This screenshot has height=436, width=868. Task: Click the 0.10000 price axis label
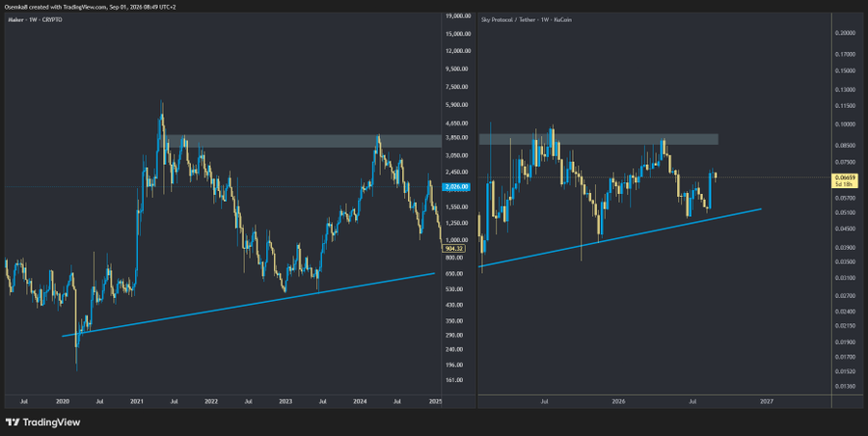click(x=845, y=124)
